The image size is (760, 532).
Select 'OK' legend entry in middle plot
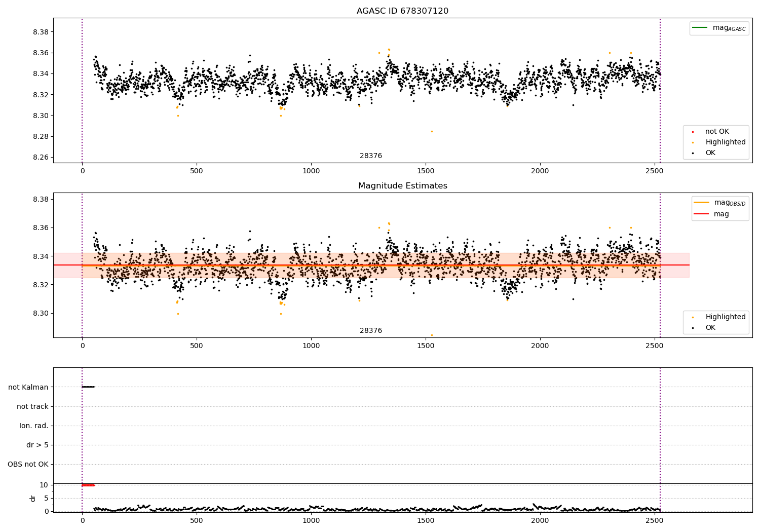click(x=703, y=327)
